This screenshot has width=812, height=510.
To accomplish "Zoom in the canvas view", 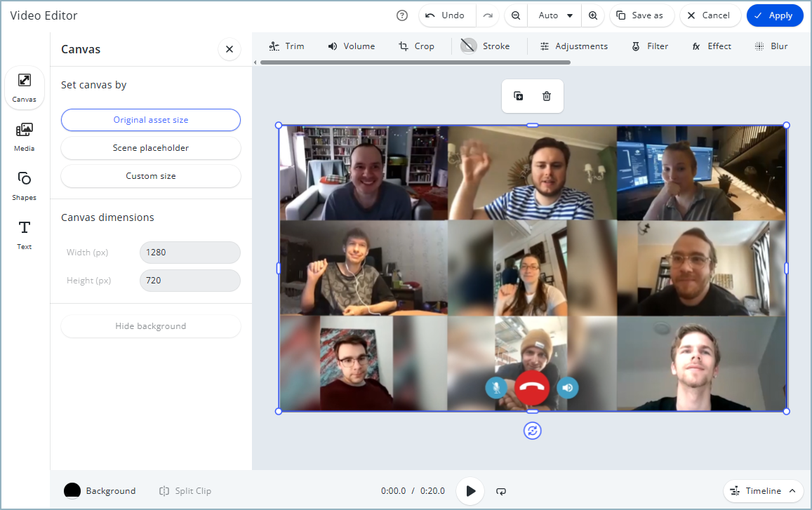I will (593, 15).
